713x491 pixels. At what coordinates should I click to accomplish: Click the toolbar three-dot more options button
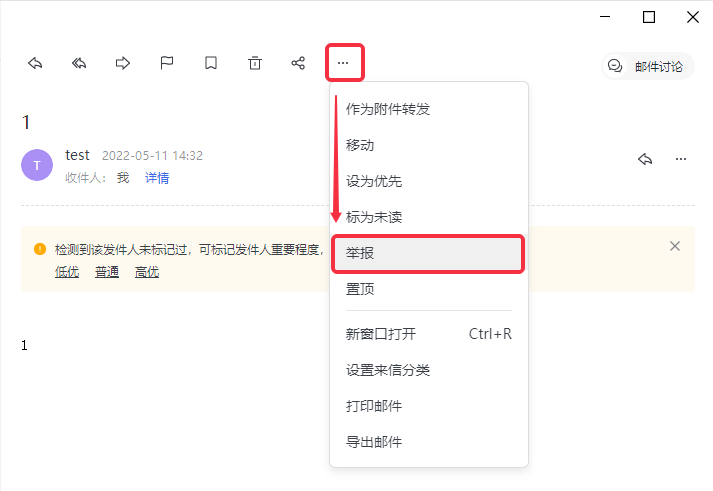[343, 63]
